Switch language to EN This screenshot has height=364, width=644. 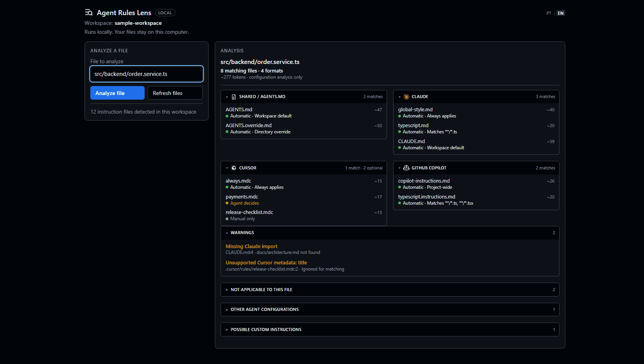[561, 13]
